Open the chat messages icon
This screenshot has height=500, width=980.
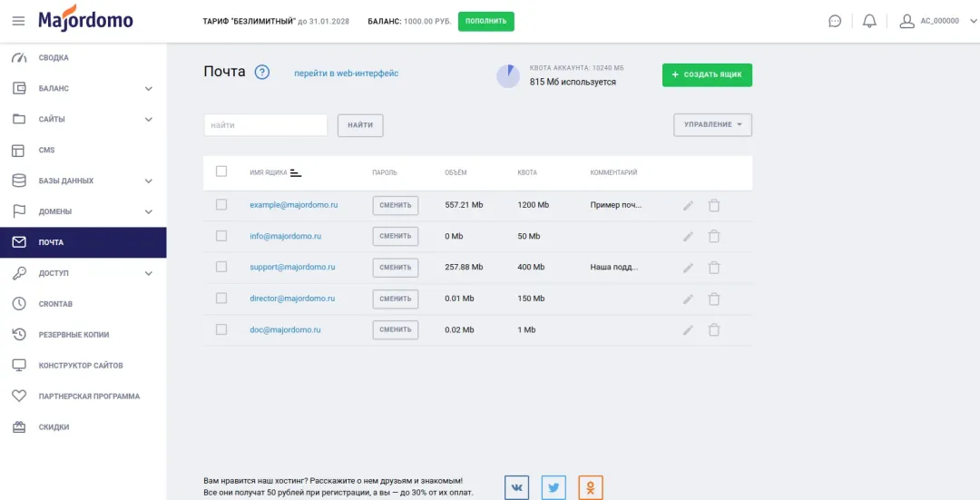tap(835, 21)
